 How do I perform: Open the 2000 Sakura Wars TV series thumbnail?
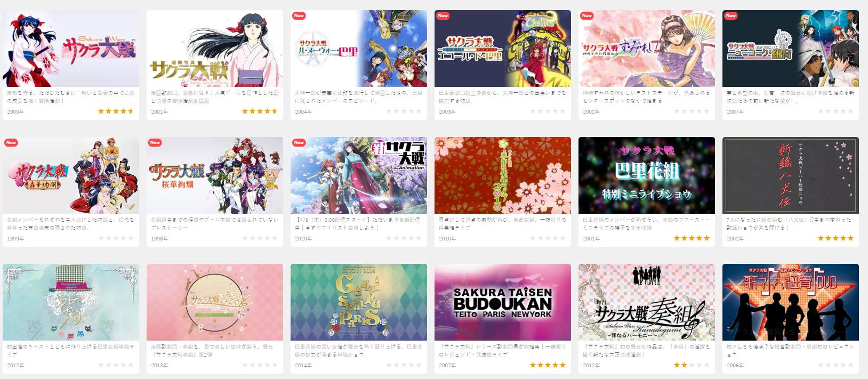(x=71, y=49)
